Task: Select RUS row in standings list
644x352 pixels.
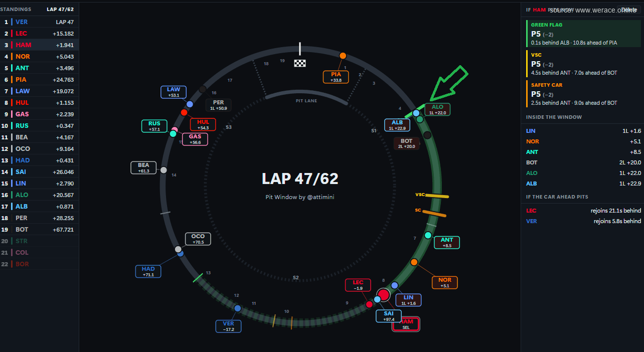Action: 39,126
